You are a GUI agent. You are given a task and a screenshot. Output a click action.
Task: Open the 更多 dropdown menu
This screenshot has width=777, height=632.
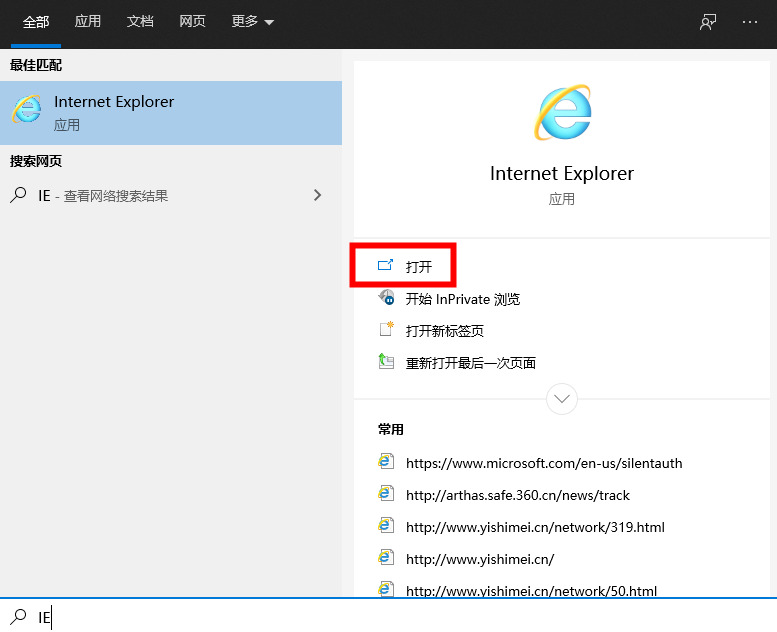(x=253, y=21)
